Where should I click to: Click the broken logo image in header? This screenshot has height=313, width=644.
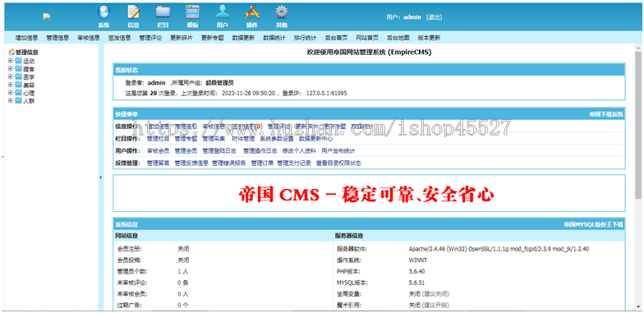point(46,16)
